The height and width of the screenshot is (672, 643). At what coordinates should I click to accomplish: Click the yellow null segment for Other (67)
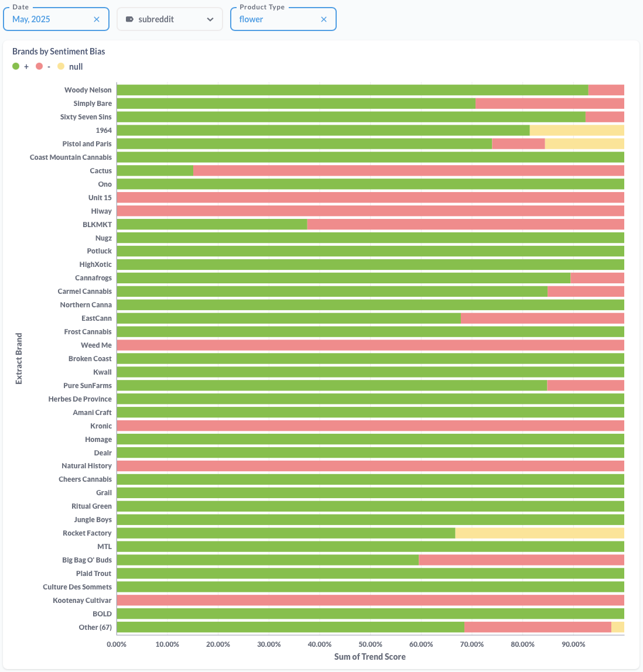coord(618,627)
